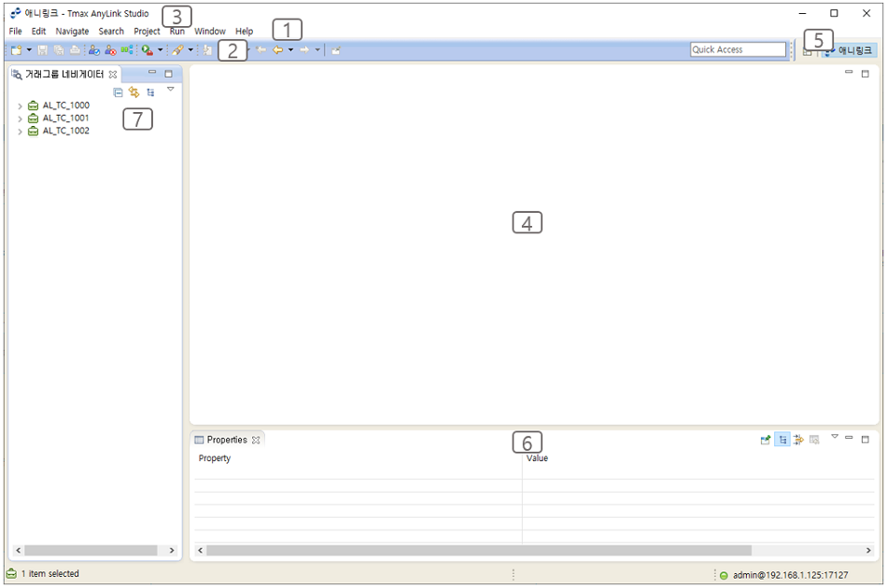Click the Save All toolbar icon
This screenshot has height=588, width=887.
[57, 49]
